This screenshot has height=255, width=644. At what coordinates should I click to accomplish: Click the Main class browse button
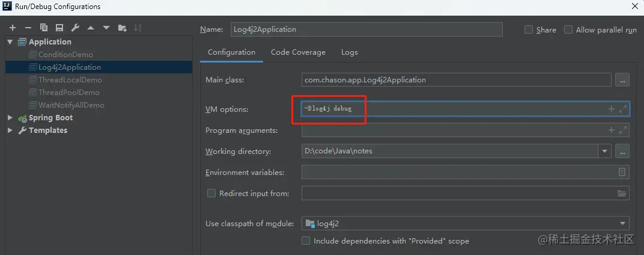(x=622, y=79)
